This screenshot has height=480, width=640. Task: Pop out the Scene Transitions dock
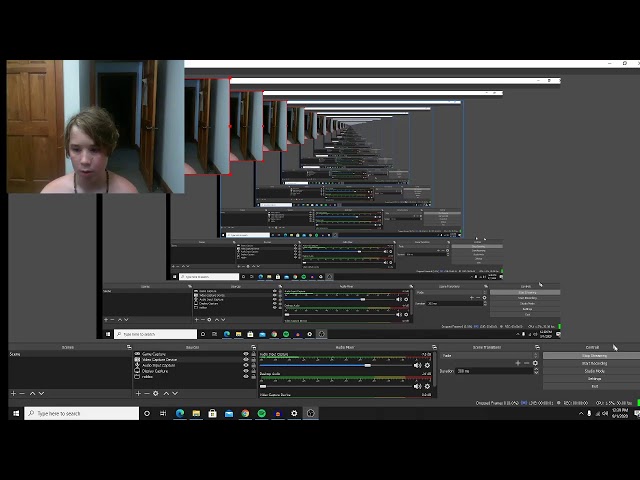pyautogui.click(x=537, y=347)
